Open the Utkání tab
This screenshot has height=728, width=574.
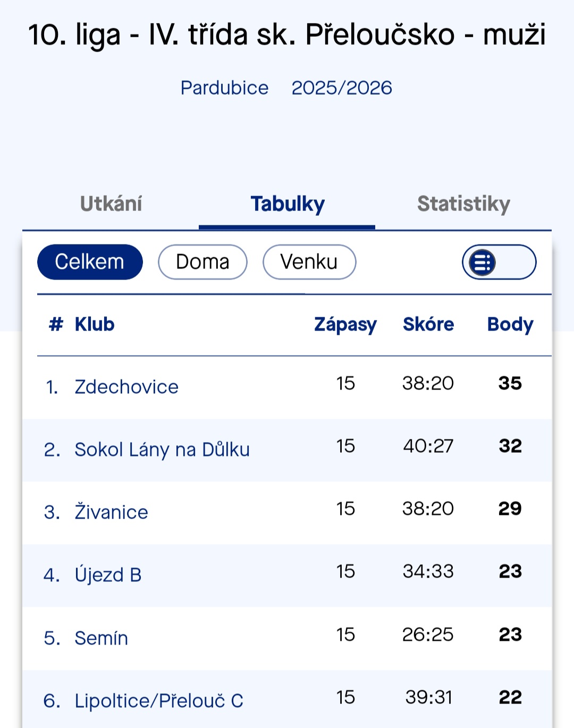tap(111, 204)
